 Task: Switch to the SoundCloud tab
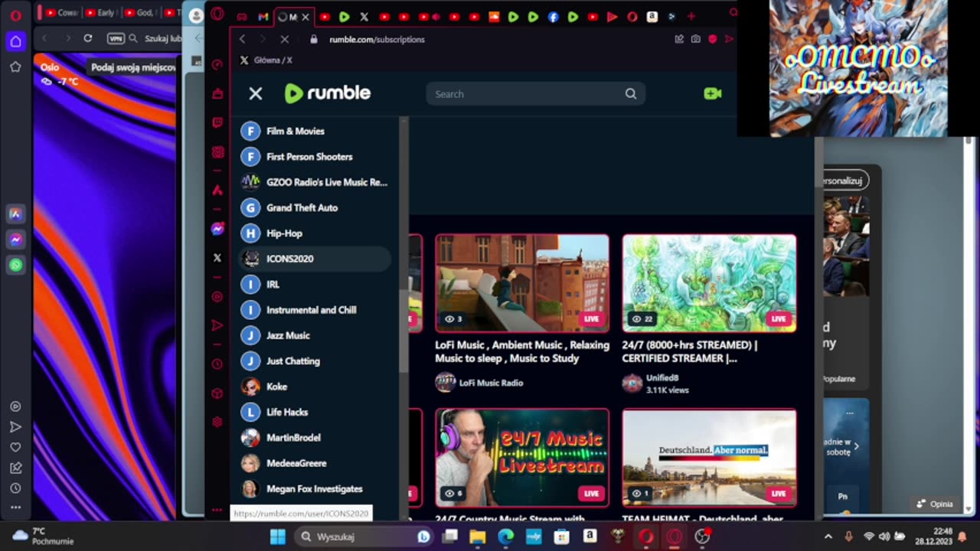point(494,16)
